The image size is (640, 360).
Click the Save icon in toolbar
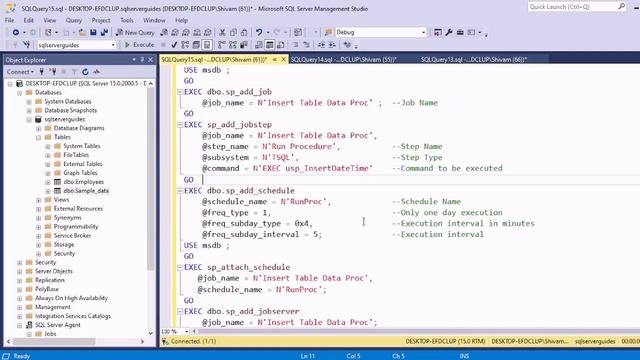tap(93, 32)
